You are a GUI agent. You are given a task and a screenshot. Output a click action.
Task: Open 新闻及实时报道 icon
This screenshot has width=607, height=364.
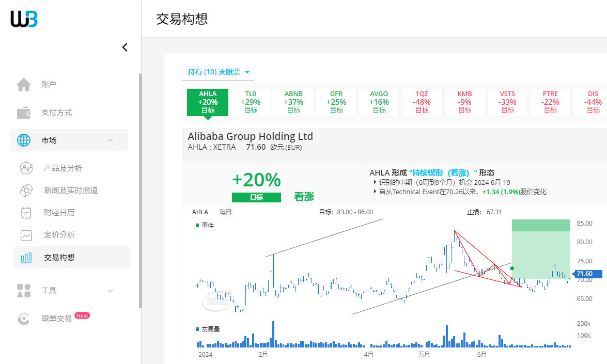(26, 191)
